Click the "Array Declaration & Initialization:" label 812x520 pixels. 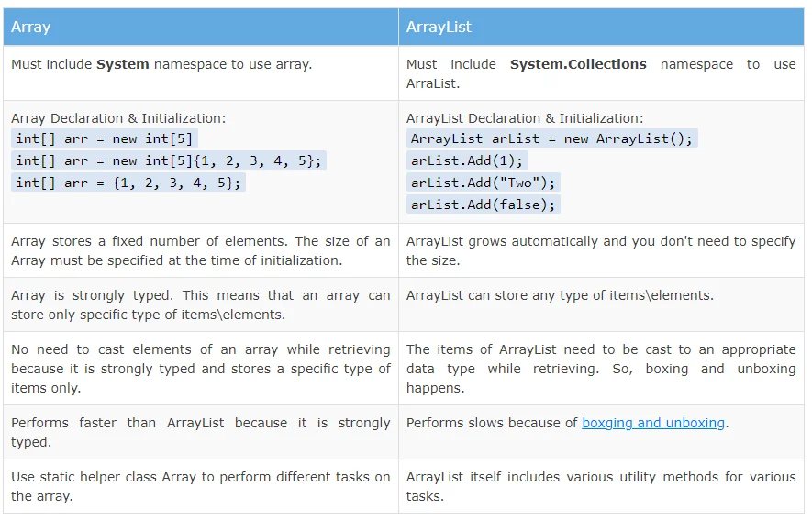pos(118,118)
